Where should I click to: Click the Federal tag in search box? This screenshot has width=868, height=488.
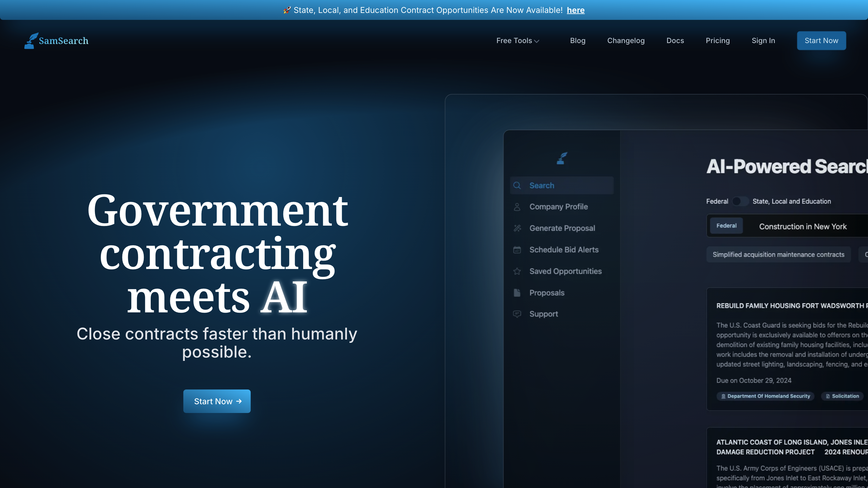[x=726, y=226]
